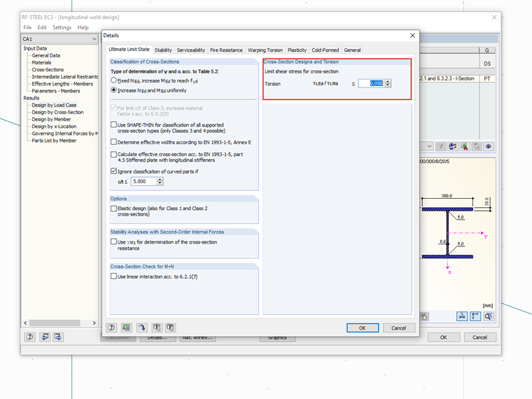Uncheck 'Ignore classification of curved parts'
Screen dimensions: 532x399
click(x=113, y=171)
